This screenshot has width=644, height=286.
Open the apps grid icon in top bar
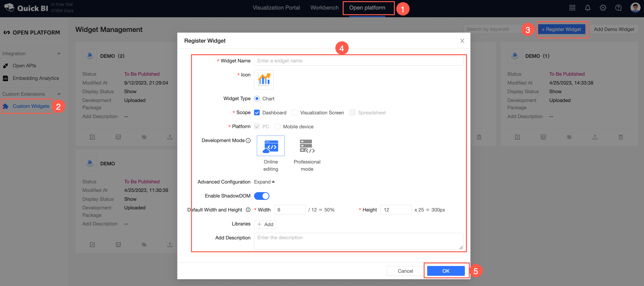coord(572,8)
